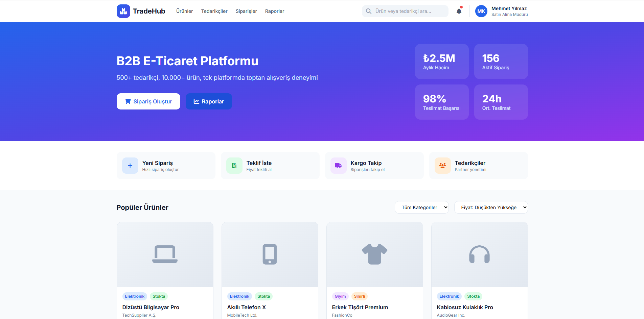Click the Elektronik tag on Kablosuz Kulaklık Pro
Screen dimensions: 644x319
coord(449,296)
